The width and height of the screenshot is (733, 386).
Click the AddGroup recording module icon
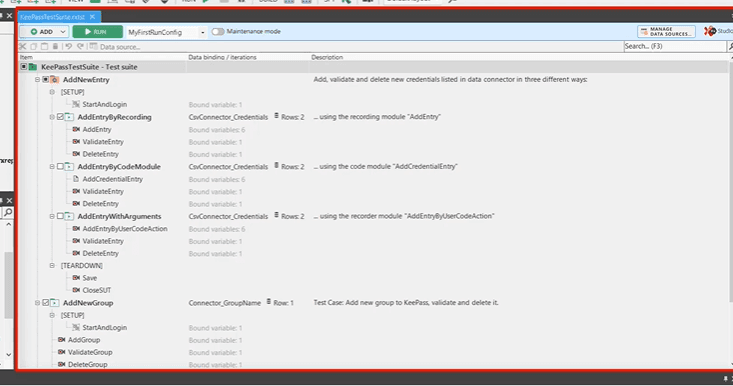click(61, 340)
